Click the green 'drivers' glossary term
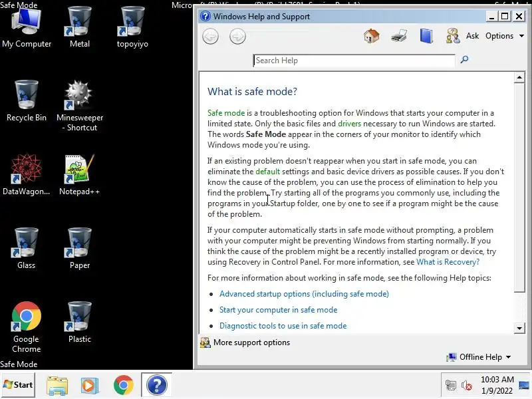The width and height of the screenshot is (532, 399). [350, 124]
